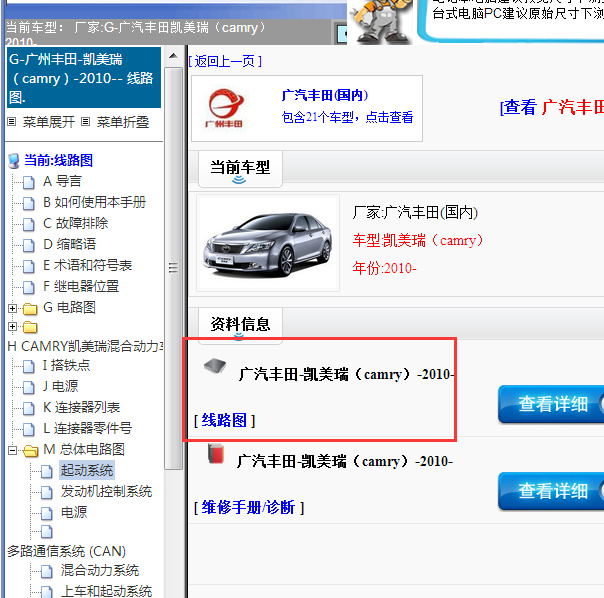Click the page icon beside K 连接器列表

[x=29, y=408]
